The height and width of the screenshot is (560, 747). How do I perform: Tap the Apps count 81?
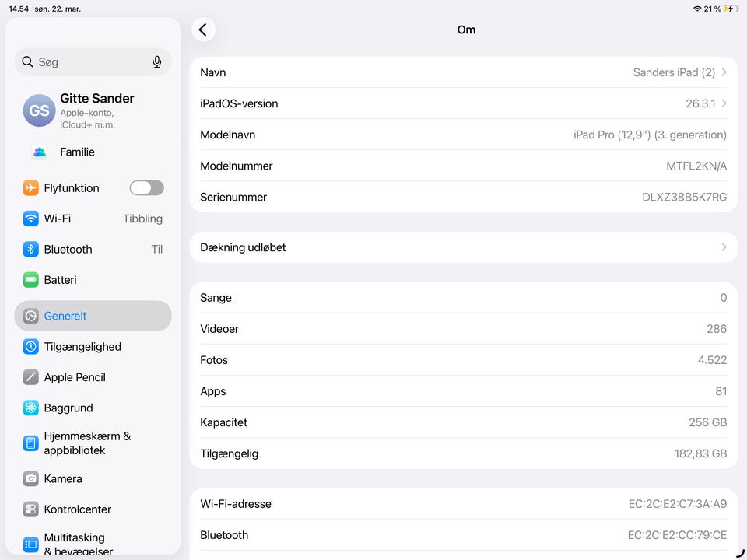pyautogui.click(x=721, y=391)
